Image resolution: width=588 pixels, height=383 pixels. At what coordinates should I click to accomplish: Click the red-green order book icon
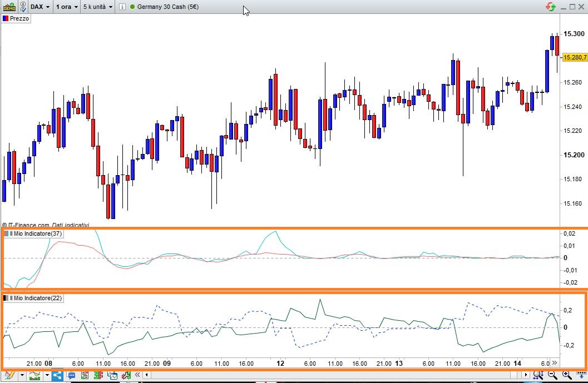[98, 375]
